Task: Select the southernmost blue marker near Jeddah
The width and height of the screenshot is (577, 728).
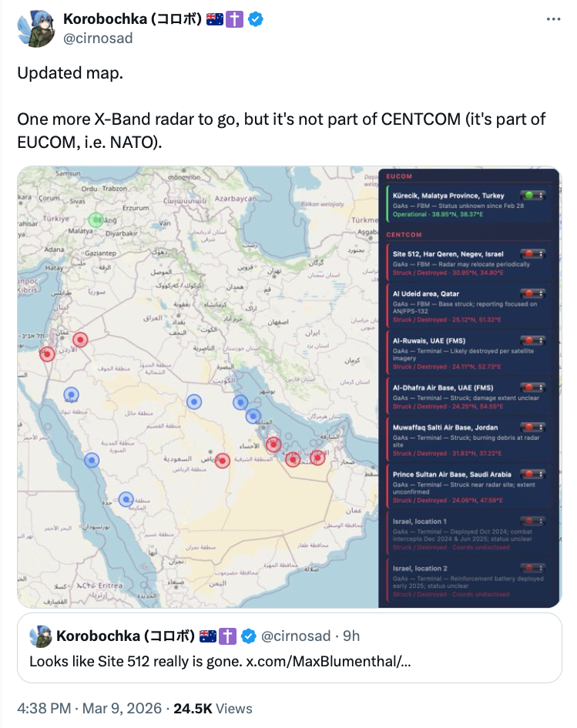Action: pos(126,499)
